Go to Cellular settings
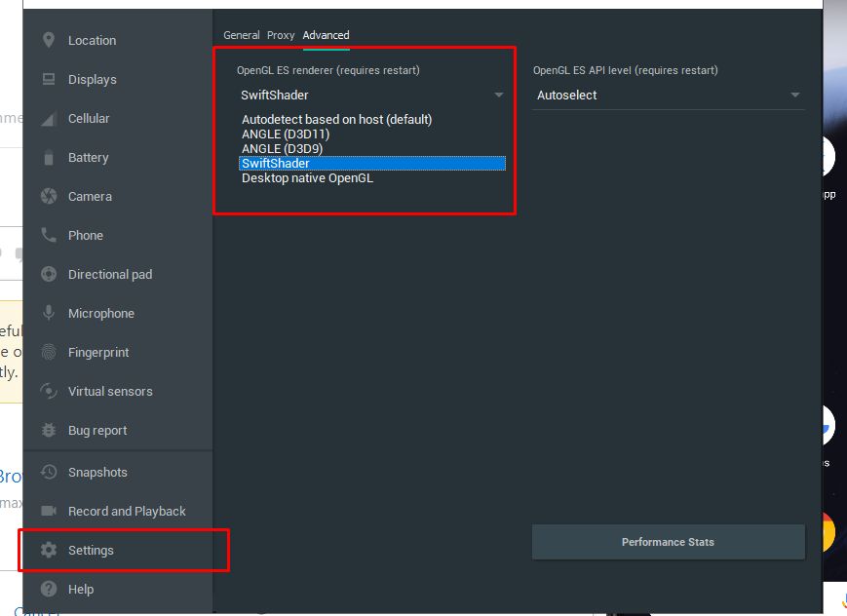 coord(118,118)
